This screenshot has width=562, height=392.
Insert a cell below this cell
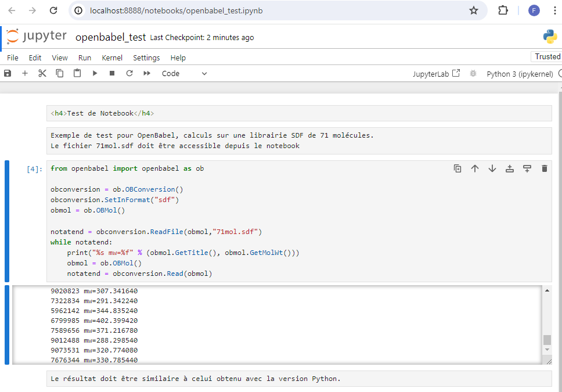(x=527, y=168)
